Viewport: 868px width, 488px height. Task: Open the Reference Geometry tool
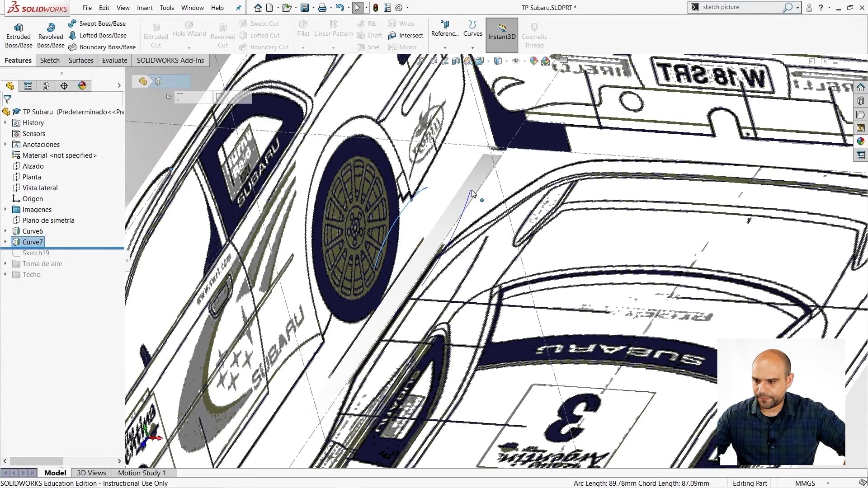[x=445, y=29]
